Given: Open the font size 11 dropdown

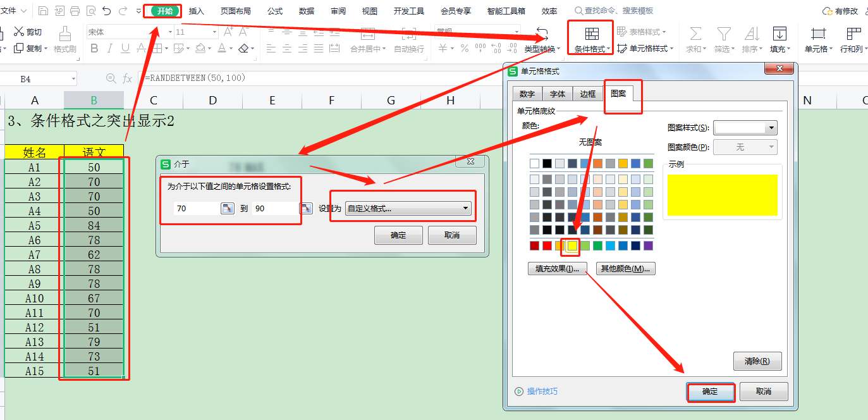Looking at the screenshot, I should [x=215, y=32].
